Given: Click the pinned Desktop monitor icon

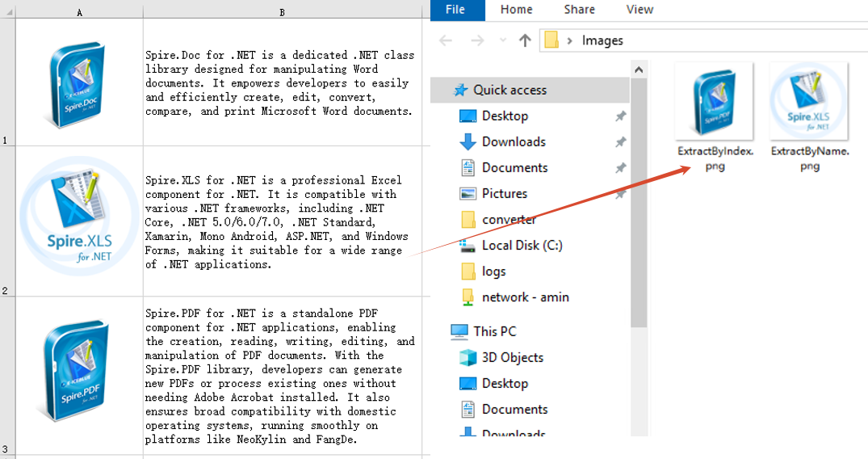Looking at the screenshot, I should (468, 116).
